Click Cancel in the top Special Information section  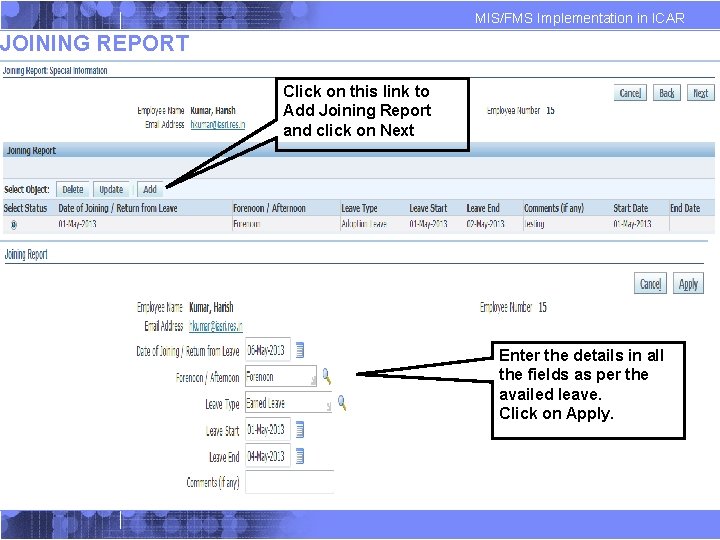click(x=630, y=93)
